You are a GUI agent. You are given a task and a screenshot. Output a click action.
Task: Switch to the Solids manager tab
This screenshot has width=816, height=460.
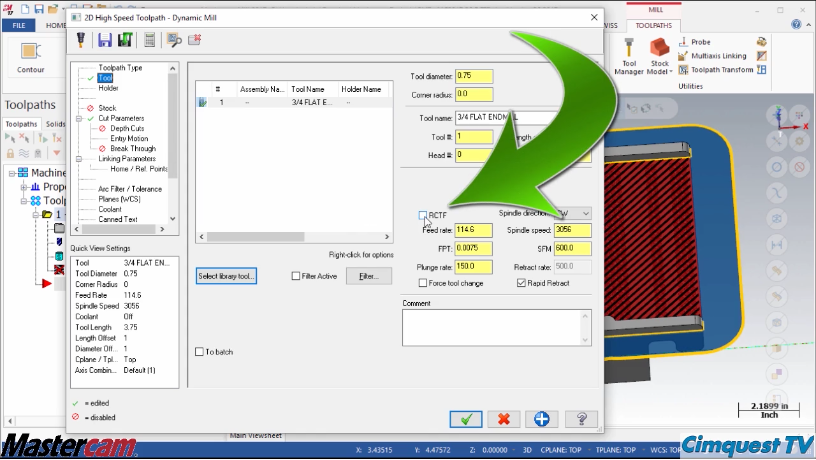55,124
